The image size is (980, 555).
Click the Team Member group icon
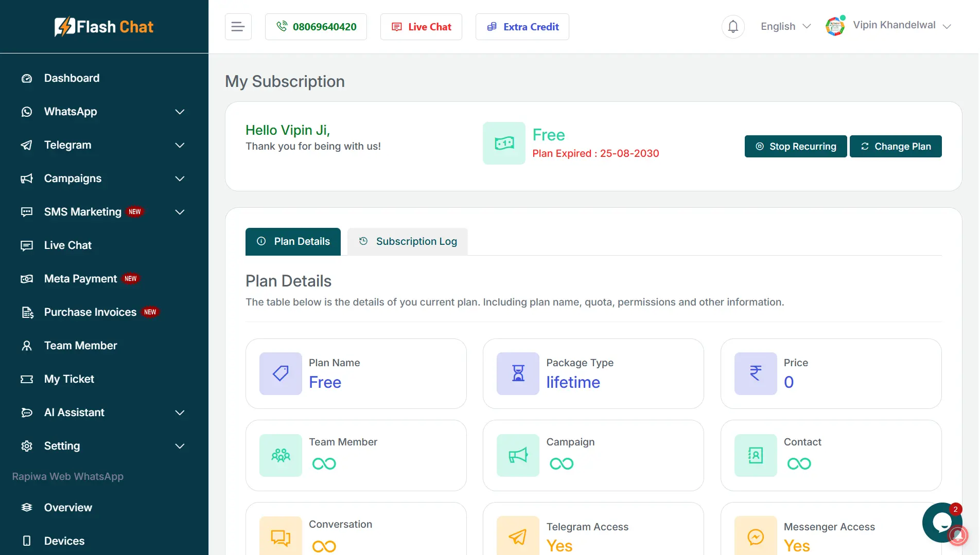[x=281, y=455]
